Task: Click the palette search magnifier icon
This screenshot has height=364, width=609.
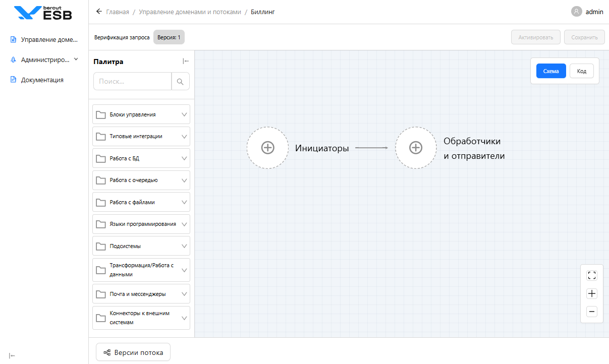Action: (181, 81)
